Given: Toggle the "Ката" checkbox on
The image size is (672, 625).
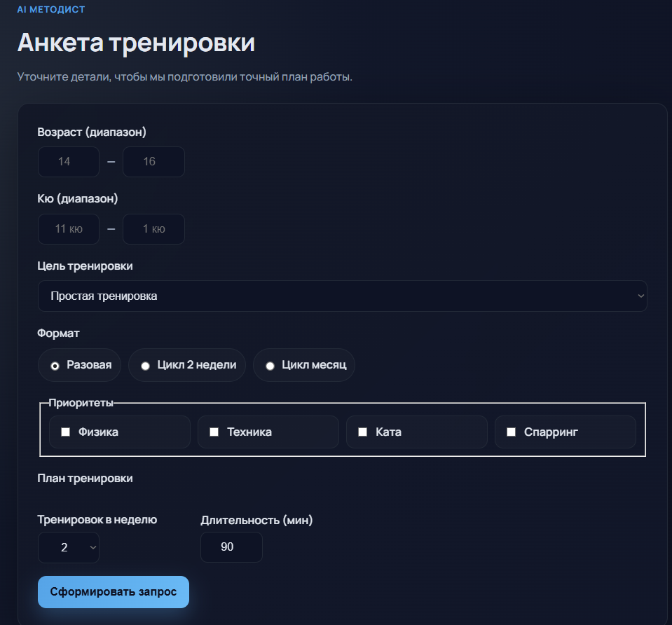Looking at the screenshot, I should coord(362,432).
